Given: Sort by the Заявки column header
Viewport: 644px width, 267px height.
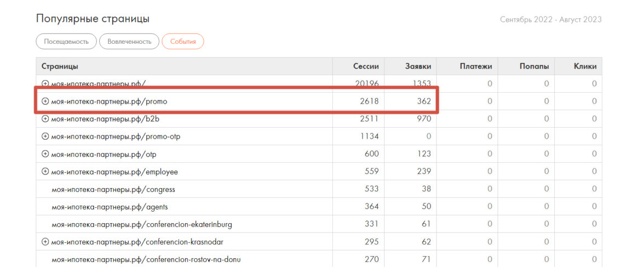Looking at the screenshot, I should click(418, 66).
